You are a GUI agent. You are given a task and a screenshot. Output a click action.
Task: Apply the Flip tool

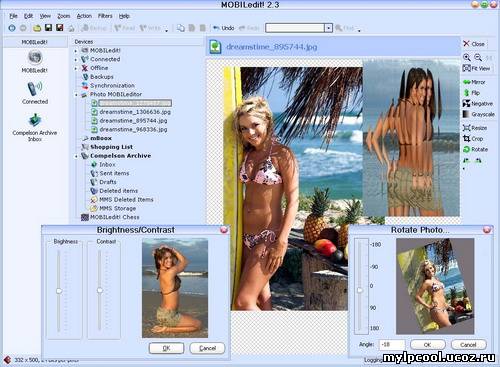pos(471,93)
